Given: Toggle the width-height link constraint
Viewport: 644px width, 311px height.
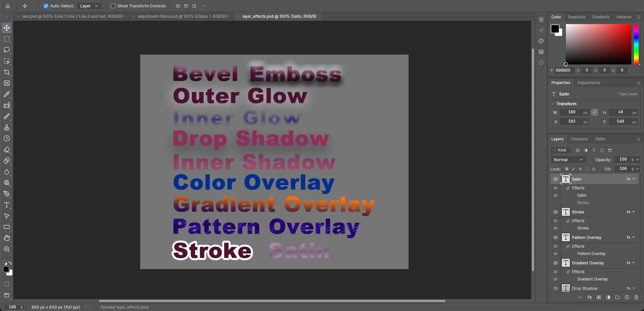Looking at the screenshot, I should (595, 112).
